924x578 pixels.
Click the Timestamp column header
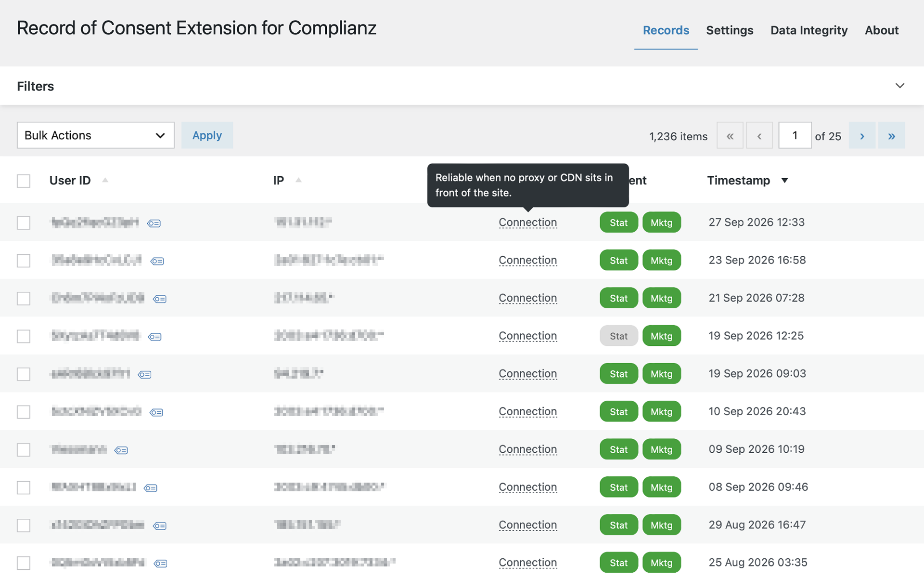739,180
